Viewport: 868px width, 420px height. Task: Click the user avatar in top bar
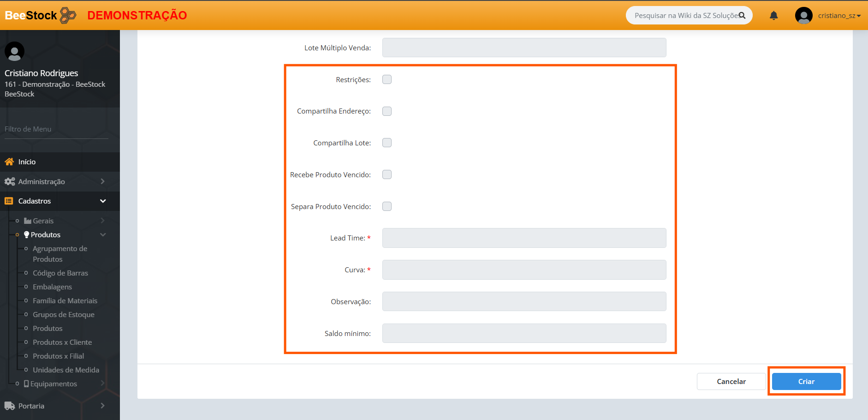[x=803, y=16]
